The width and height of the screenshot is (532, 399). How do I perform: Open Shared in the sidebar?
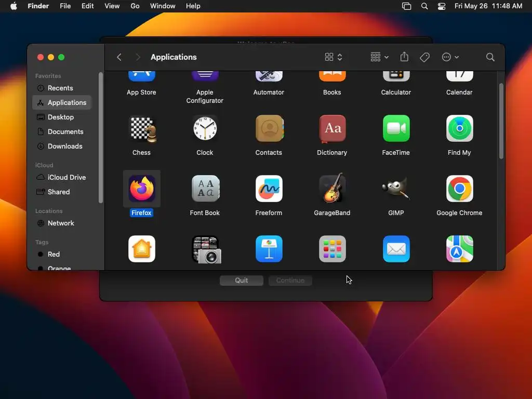point(62,192)
